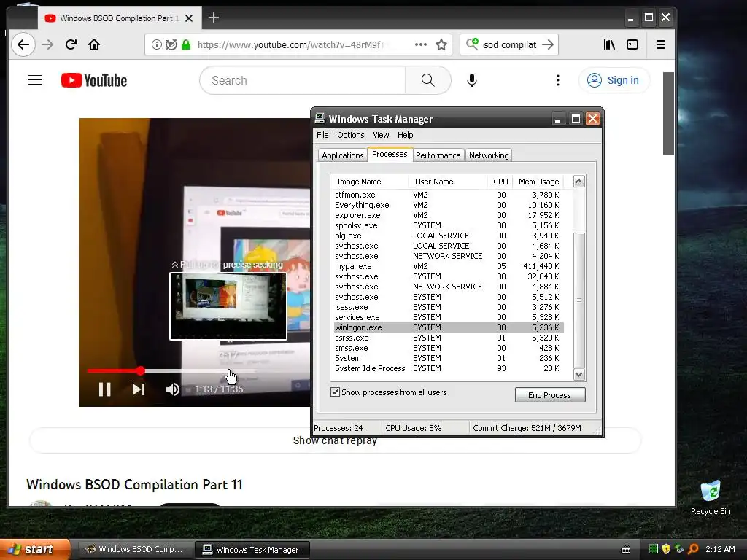The width and height of the screenshot is (747, 560).
Task: Select the lsass.exe process row
Action: coord(449,307)
